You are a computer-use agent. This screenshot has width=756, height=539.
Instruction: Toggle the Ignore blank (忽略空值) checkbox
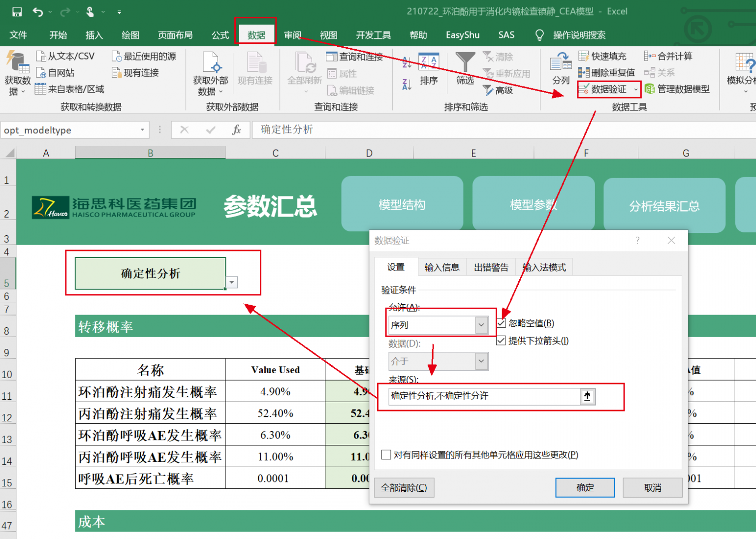click(x=501, y=323)
